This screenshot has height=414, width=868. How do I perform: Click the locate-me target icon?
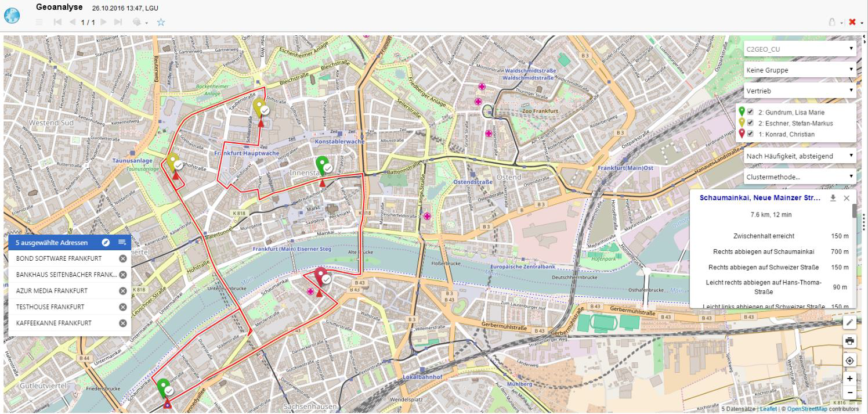(849, 361)
